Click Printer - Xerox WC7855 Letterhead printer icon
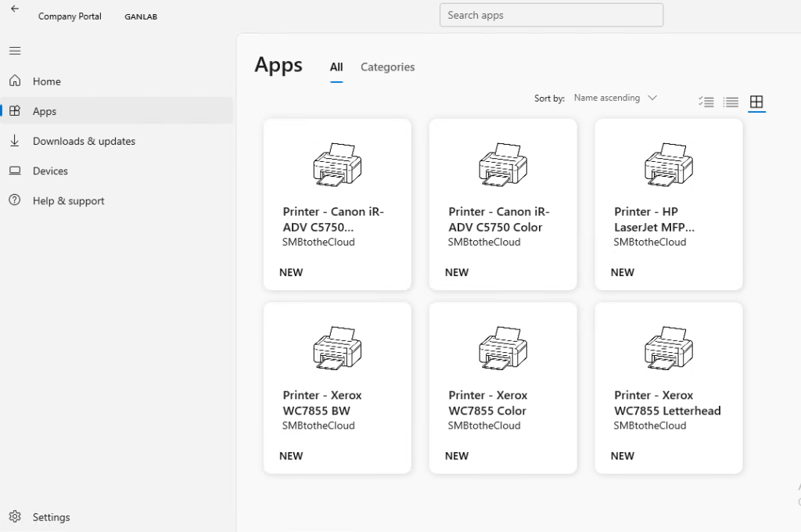The height and width of the screenshot is (532, 801). [x=669, y=348]
